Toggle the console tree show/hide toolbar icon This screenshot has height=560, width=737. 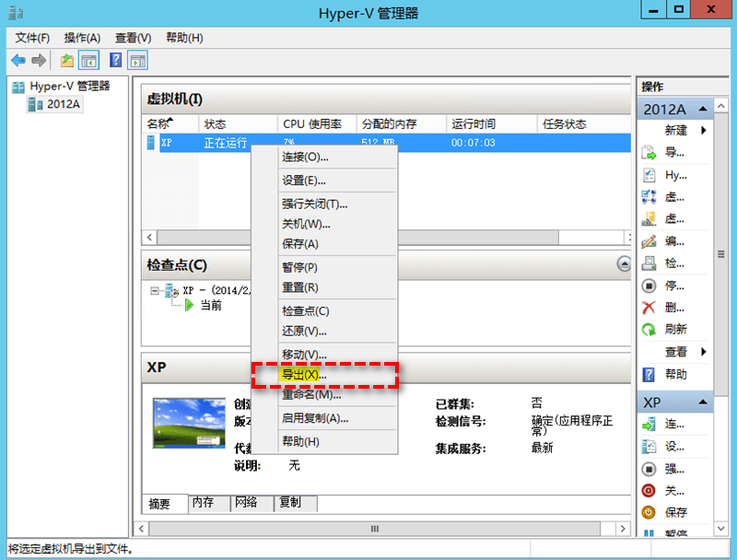pos(88,60)
